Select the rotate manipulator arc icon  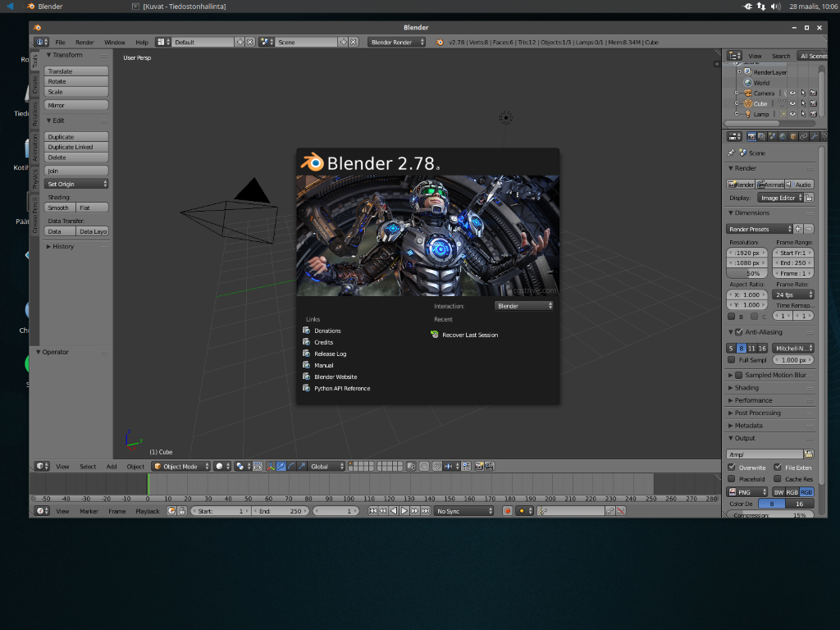pyautogui.click(x=291, y=467)
